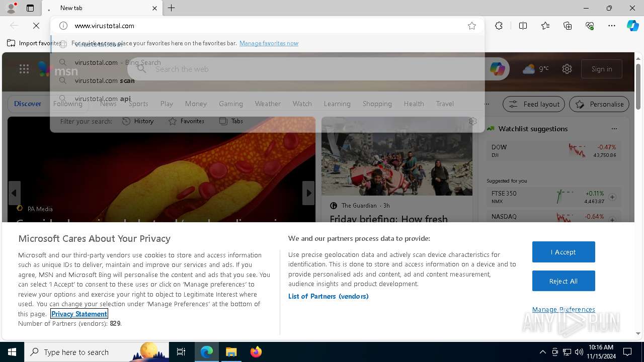
Task: Click the I Accept privacy button
Action: tap(563, 252)
